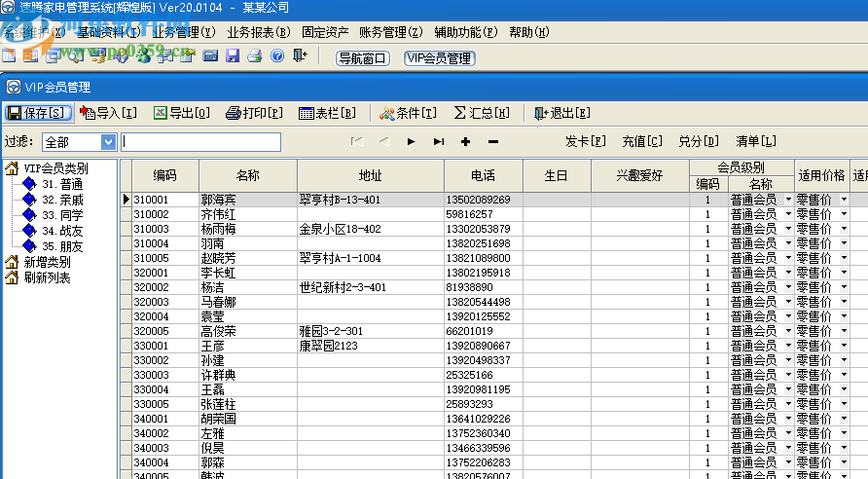Open 会员级别 dropdown for 李长虹 row
The height and width of the screenshot is (479, 868).
788,273
